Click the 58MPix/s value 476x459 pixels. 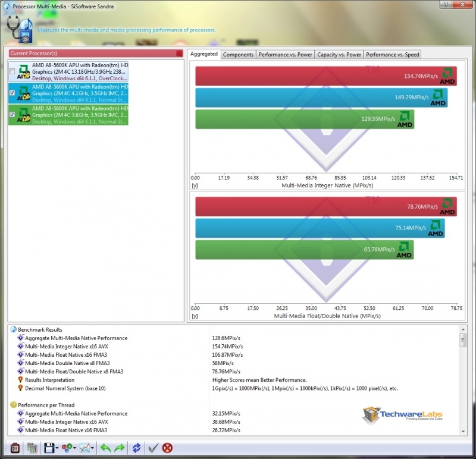(x=223, y=363)
